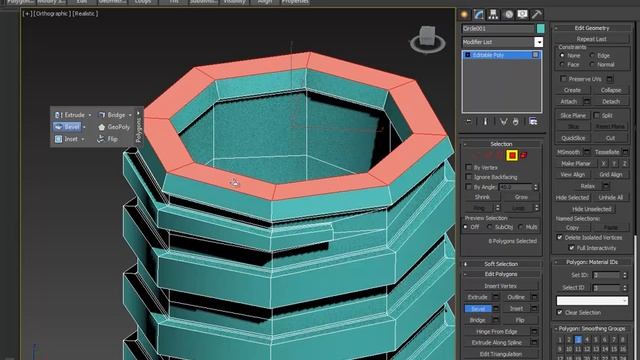Open material name dropdown under Select ID
This screenshot has height=360, width=640.
(x=592, y=301)
